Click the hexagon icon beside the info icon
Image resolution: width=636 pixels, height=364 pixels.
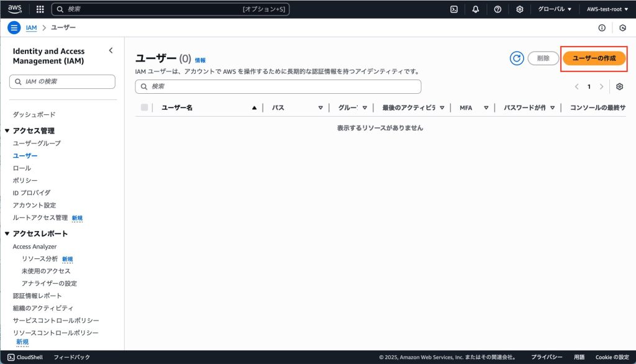point(622,27)
